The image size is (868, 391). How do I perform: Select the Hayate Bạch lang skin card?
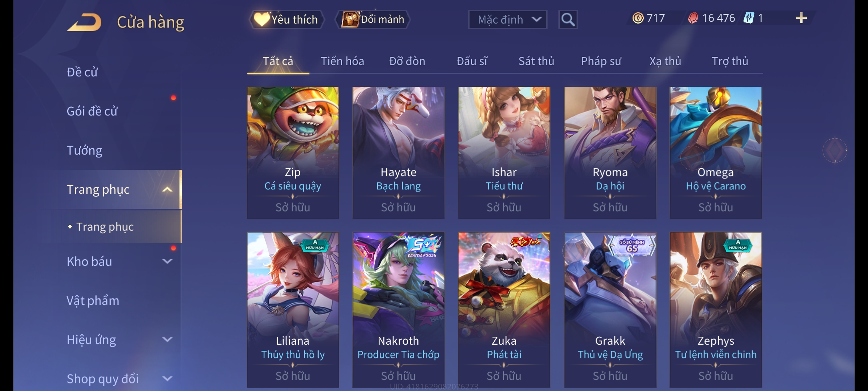tap(399, 153)
